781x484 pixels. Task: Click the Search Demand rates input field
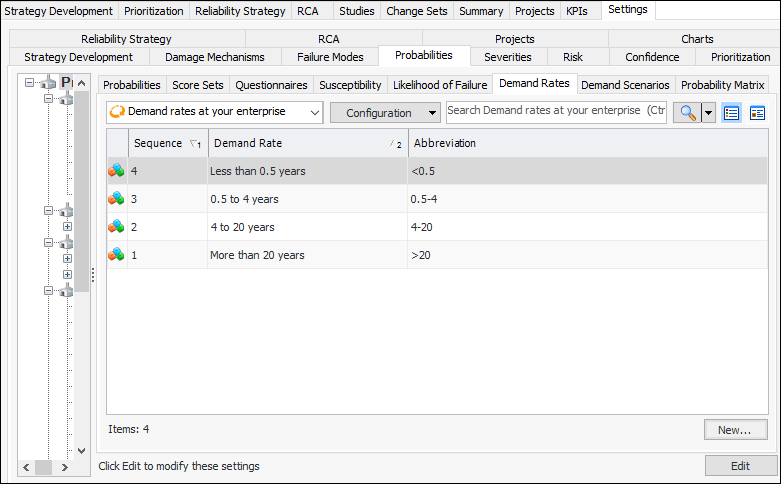coord(556,110)
